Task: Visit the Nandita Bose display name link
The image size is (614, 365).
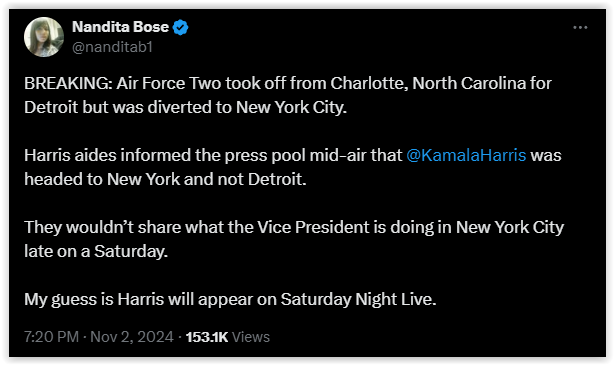Action: click(x=120, y=27)
